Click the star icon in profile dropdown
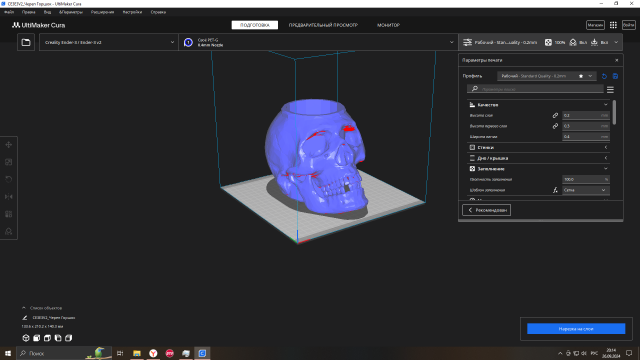 coord(581,76)
